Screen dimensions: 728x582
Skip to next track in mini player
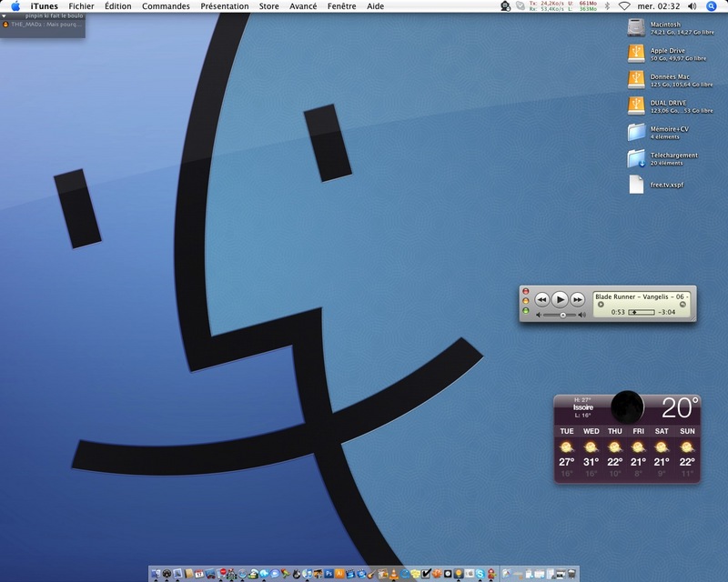coord(577,300)
